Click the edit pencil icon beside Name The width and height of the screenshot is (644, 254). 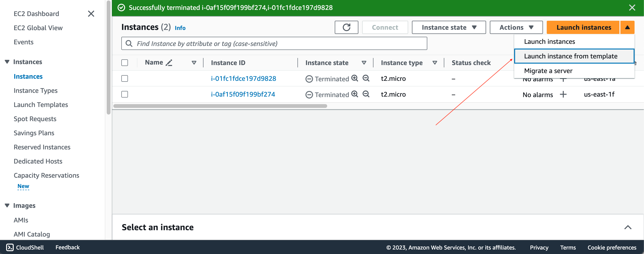click(x=169, y=63)
